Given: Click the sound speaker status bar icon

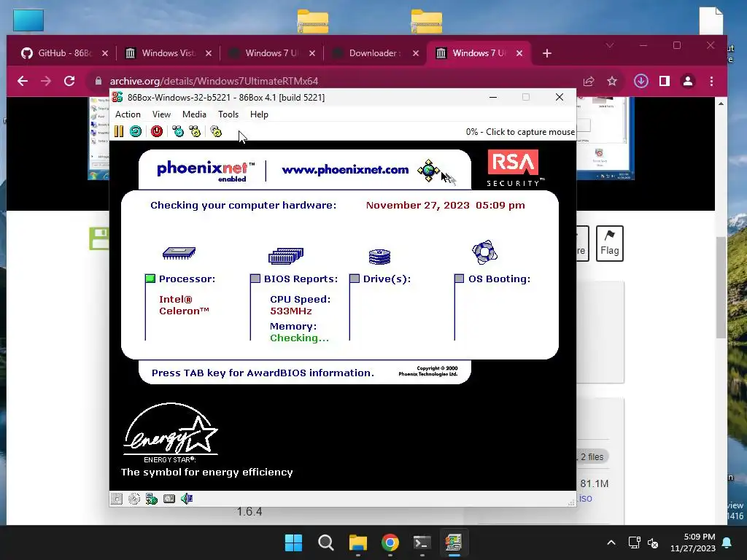Looking at the screenshot, I should tap(187, 499).
